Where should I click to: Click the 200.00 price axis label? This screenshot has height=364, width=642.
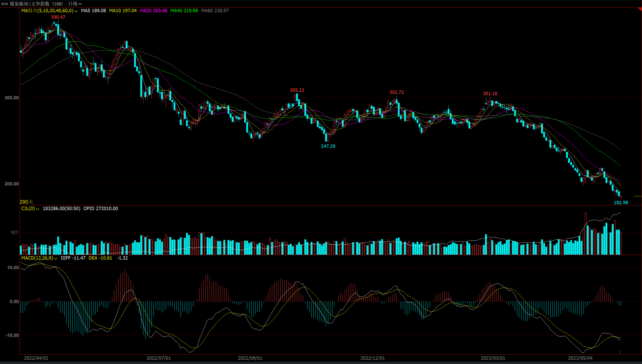[12, 184]
